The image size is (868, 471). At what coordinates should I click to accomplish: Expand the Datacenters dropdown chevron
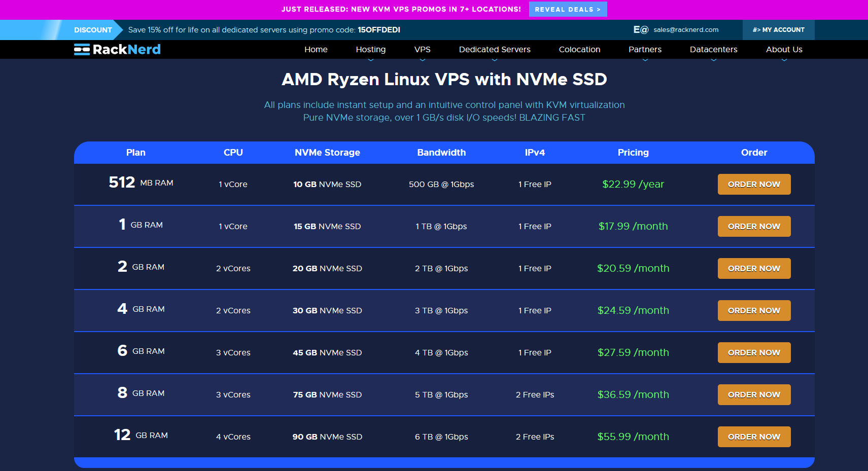[x=714, y=60]
